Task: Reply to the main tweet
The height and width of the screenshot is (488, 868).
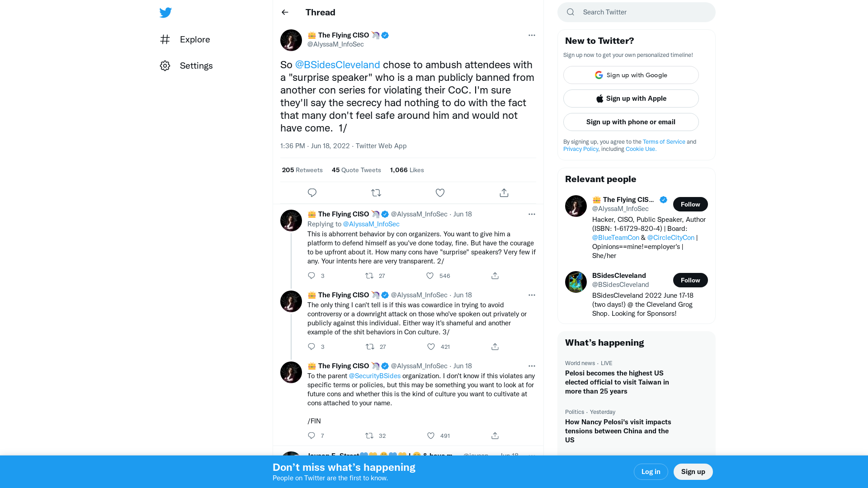Action: (312, 192)
